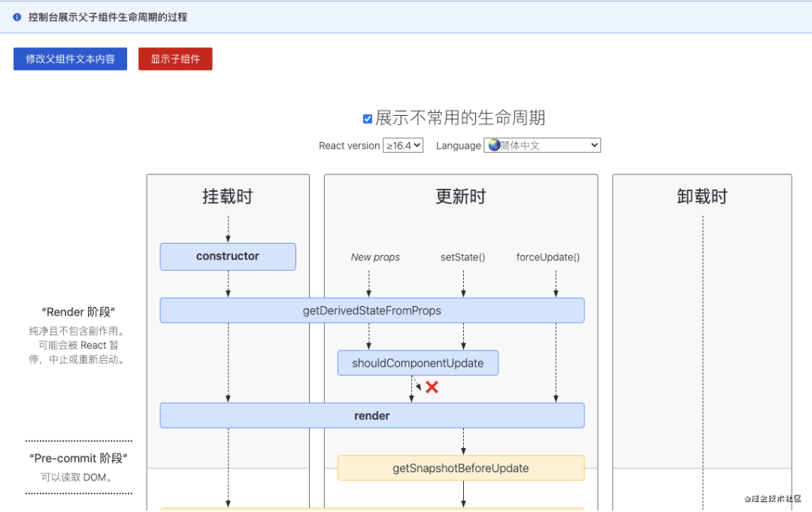The image size is (812, 512).
Task: Select the getDerivedStateFromProps lifecycle box
Action: pos(371,310)
